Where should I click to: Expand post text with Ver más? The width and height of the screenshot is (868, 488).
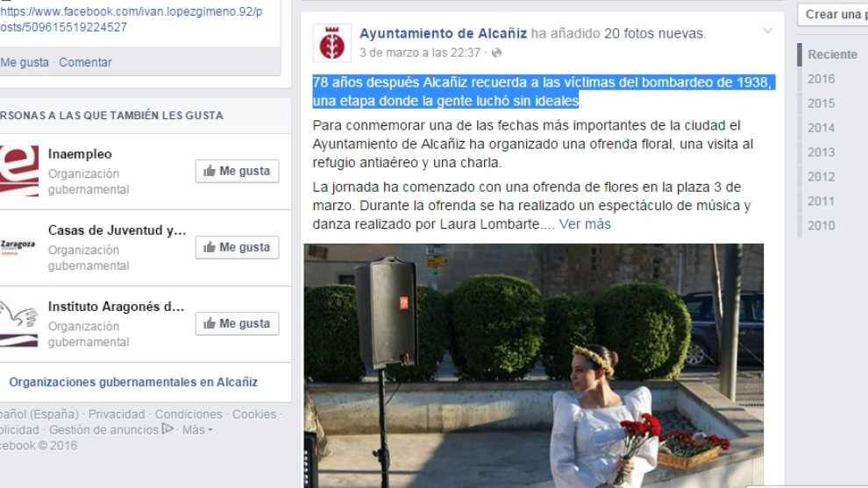coord(585,224)
